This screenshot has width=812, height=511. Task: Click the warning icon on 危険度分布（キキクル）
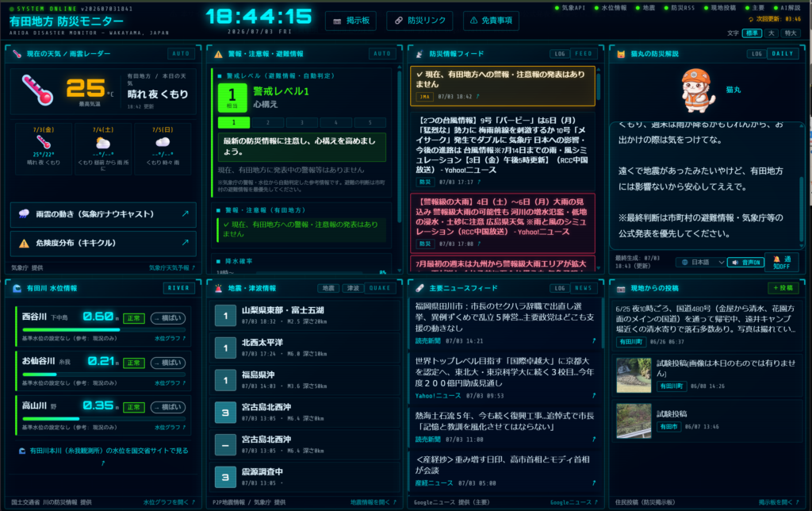coord(24,243)
